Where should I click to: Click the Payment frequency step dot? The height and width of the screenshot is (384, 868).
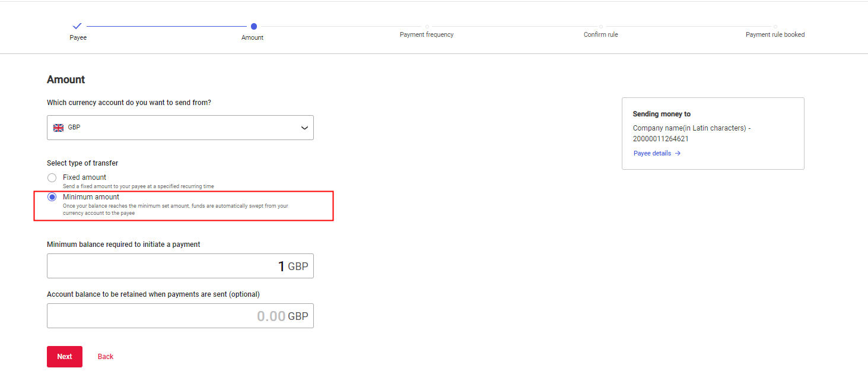[427, 26]
